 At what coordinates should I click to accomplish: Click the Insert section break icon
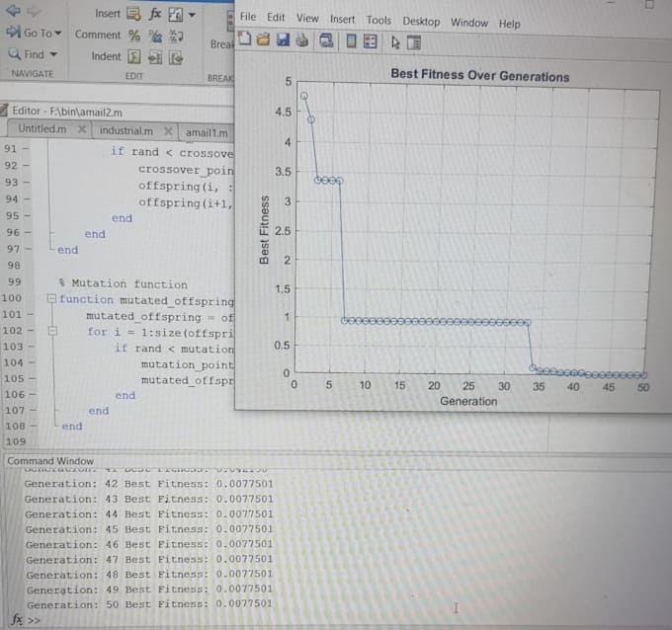pyautogui.click(x=133, y=14)
